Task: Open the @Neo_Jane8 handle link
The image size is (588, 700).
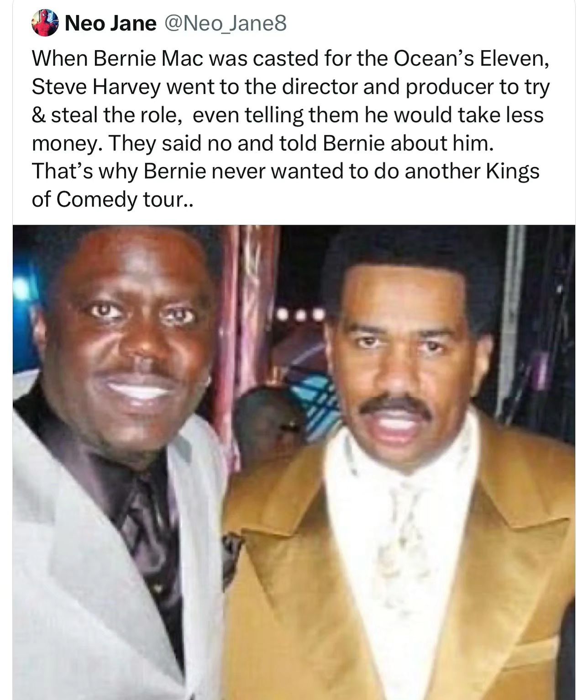Action: [225, 23]
